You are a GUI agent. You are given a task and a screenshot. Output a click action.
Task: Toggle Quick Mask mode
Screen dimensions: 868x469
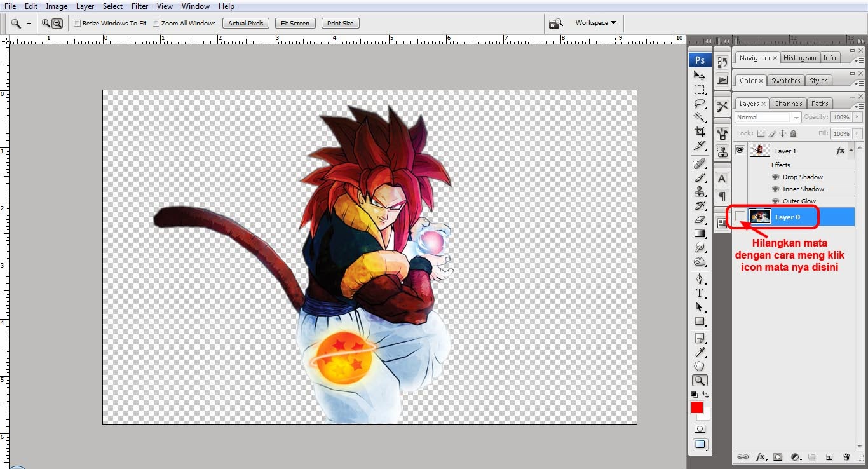tap(700, 429)
